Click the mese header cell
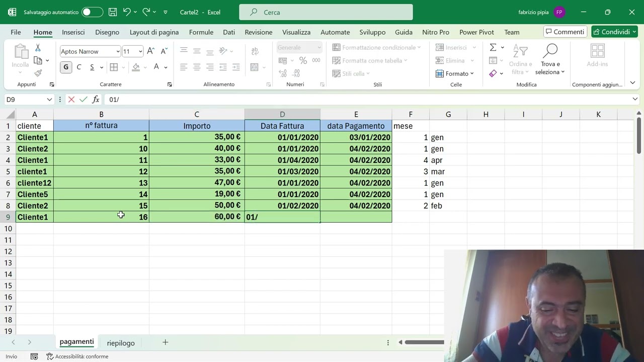This screenshot has height=362, width=644. click(411, 126)
